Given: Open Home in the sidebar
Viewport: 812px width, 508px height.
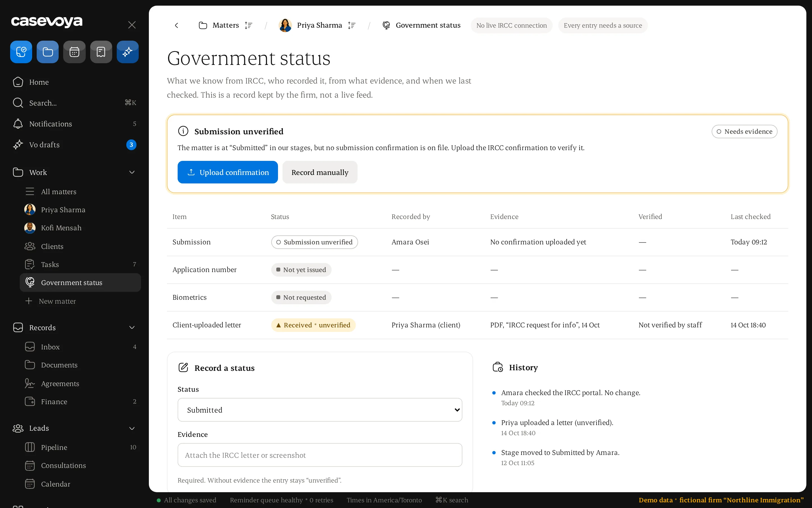Looking at the screenshot, I should pyautogui.click(x=74, y=82).
